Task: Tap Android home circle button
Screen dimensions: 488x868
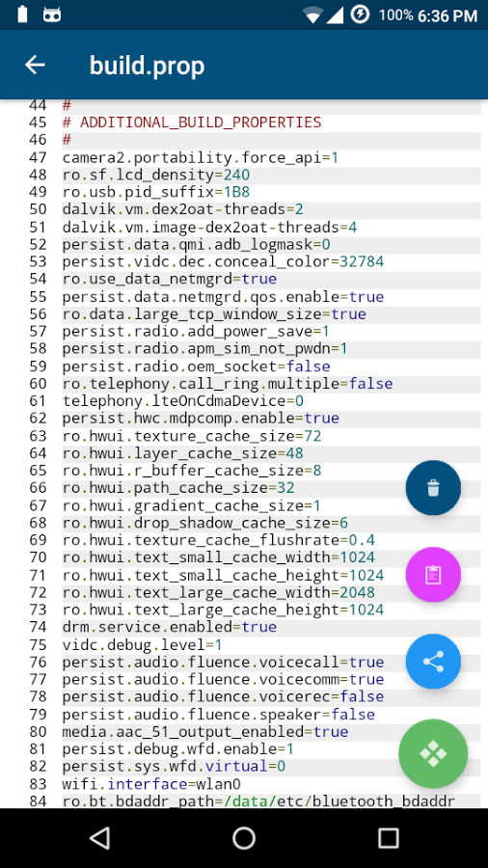Action: coord(244,837)
